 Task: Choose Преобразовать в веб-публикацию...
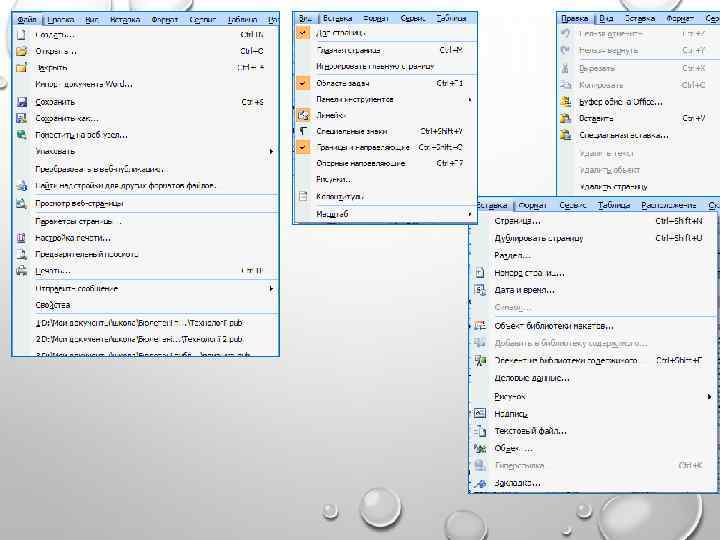100,169
